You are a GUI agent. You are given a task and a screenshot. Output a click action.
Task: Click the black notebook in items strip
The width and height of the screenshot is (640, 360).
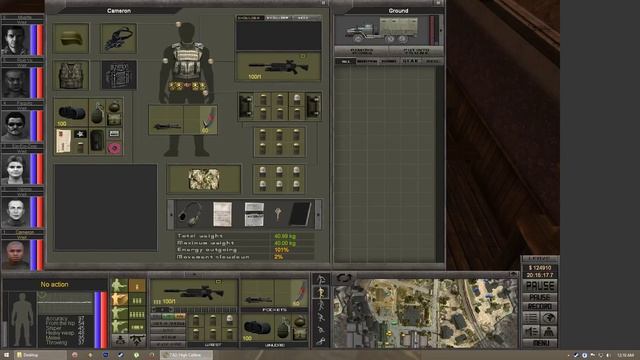click(300, 214)
